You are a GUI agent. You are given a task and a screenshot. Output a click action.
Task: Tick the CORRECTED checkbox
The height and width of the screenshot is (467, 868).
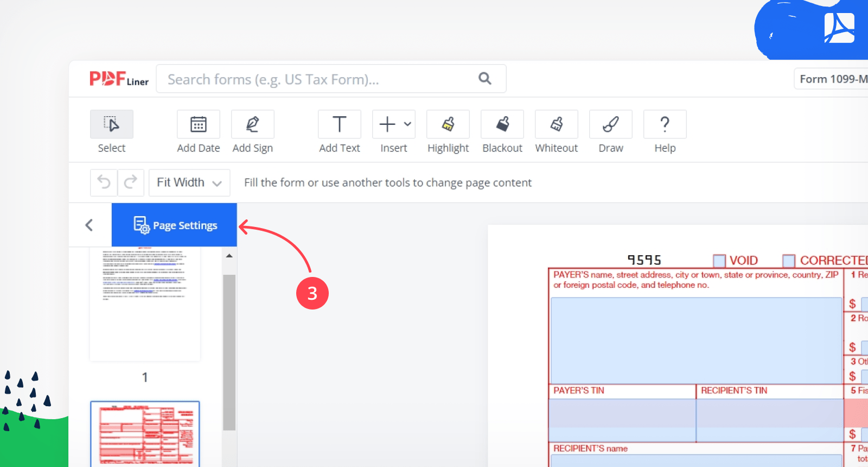pos(789,261)
